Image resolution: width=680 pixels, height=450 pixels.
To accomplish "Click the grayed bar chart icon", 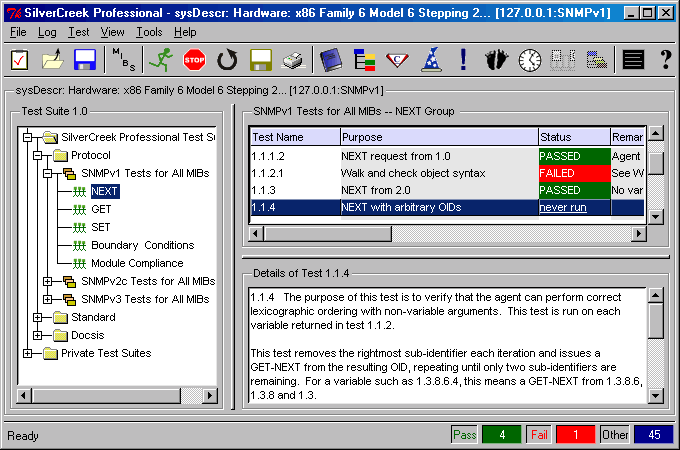I will click(563, 60).
